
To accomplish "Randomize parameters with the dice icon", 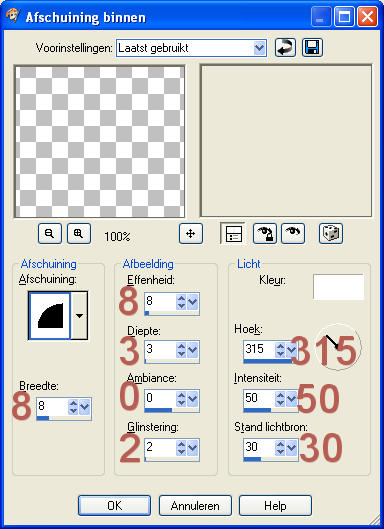I will pyautogui.click(x=331, y=233).
